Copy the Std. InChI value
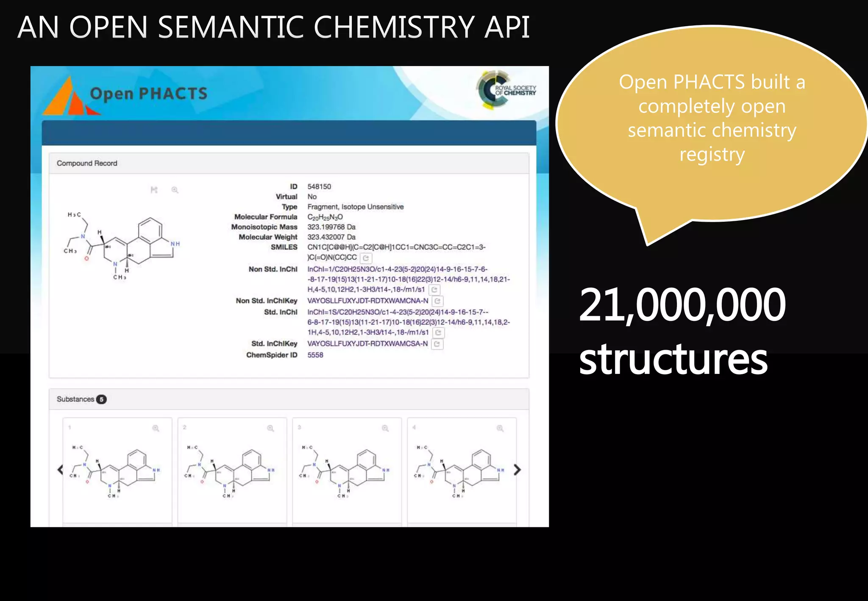 439,333
